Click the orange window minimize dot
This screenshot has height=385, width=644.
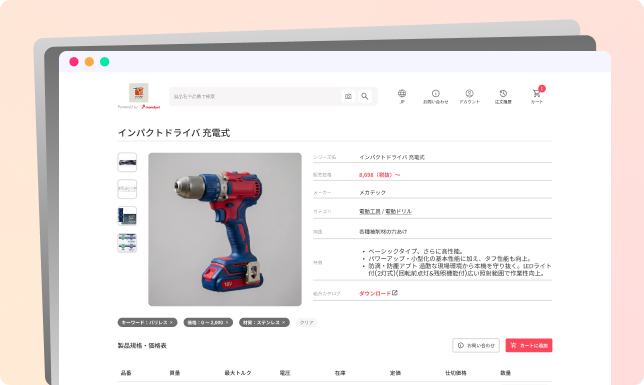pos(89,62)
